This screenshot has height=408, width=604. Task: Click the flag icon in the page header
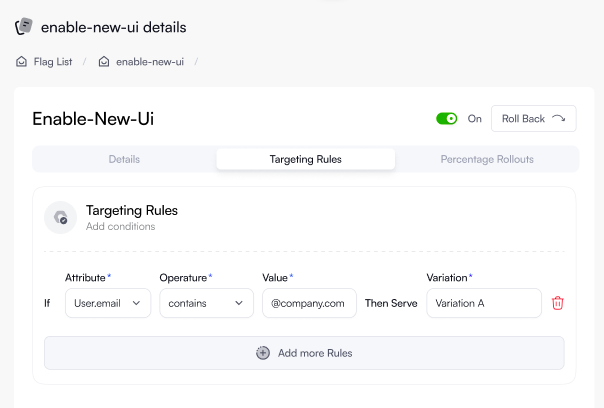coord(24,27)
